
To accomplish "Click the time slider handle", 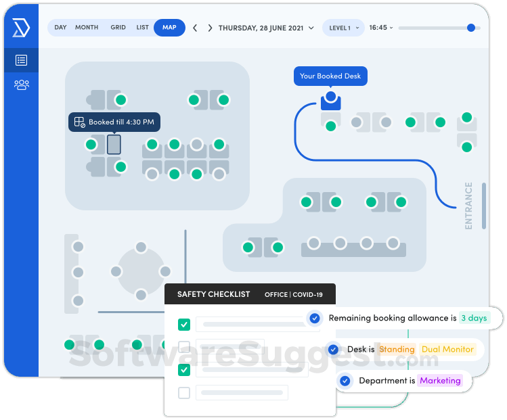I will click(471, 28).
